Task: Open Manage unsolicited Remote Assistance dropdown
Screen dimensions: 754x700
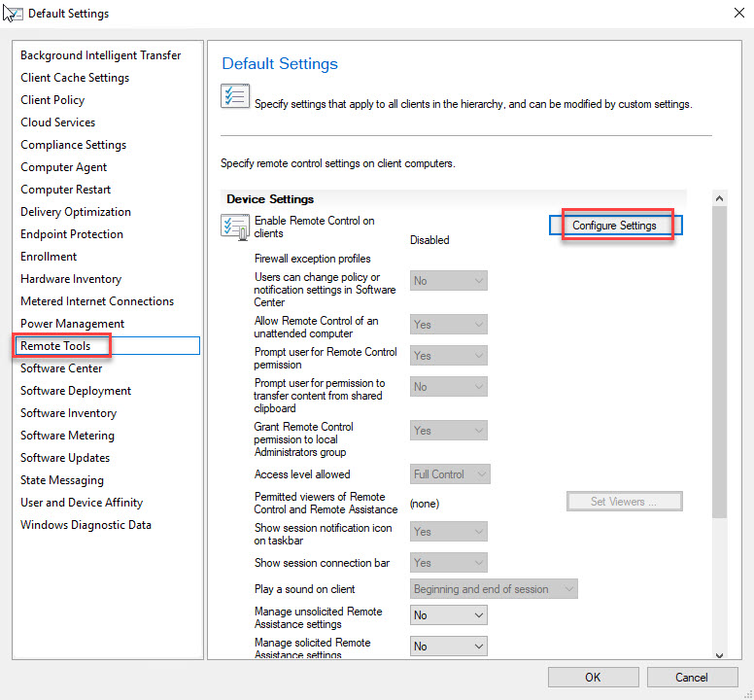Action: coord(448,615)
